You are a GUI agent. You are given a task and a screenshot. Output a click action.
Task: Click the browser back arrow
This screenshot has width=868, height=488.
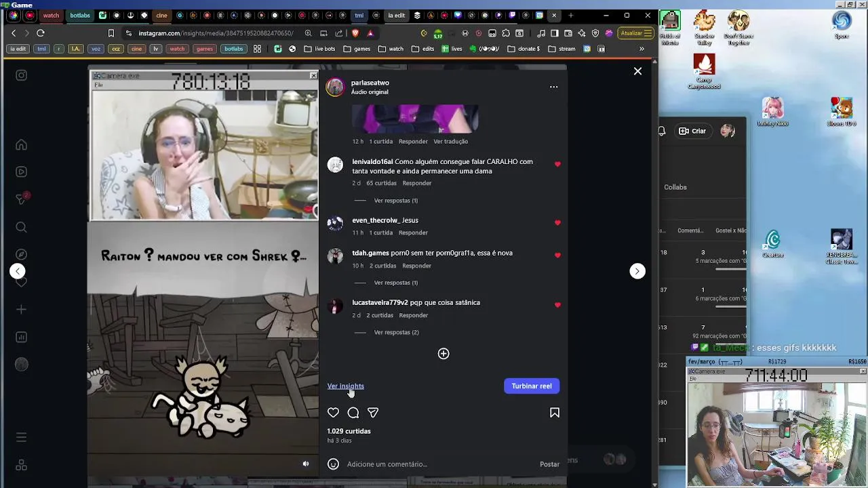coord(14,33)
